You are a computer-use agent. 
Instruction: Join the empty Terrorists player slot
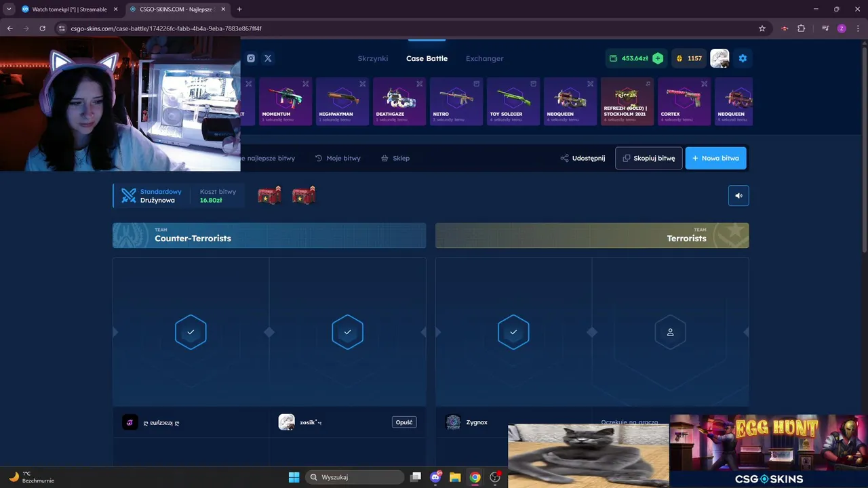tap(670, 332)
